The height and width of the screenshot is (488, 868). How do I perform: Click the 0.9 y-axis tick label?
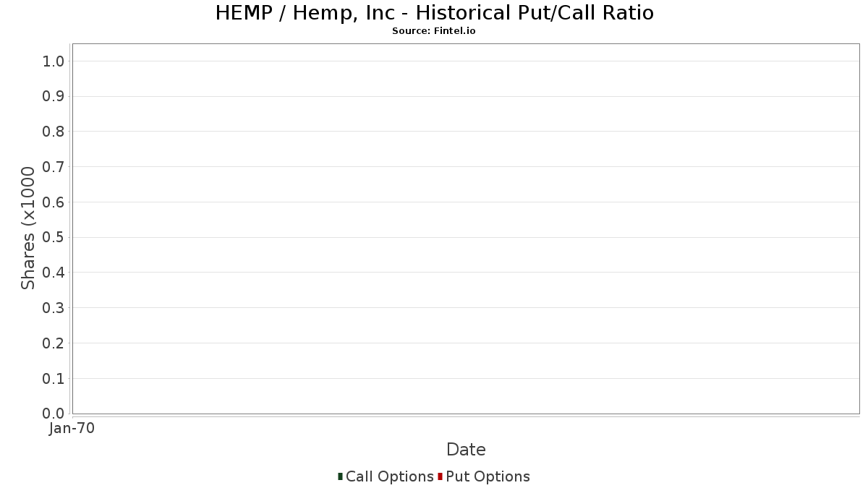(x=54, y=96)
